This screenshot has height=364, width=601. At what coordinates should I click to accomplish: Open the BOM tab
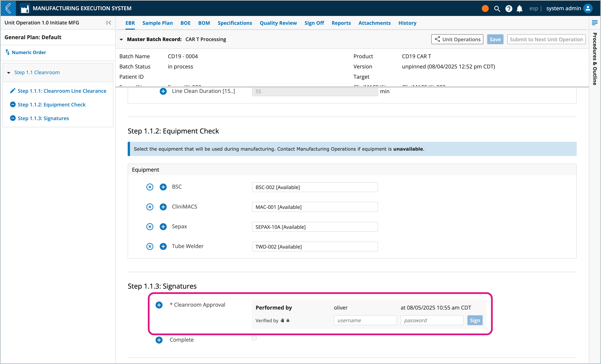click(204, 23)
